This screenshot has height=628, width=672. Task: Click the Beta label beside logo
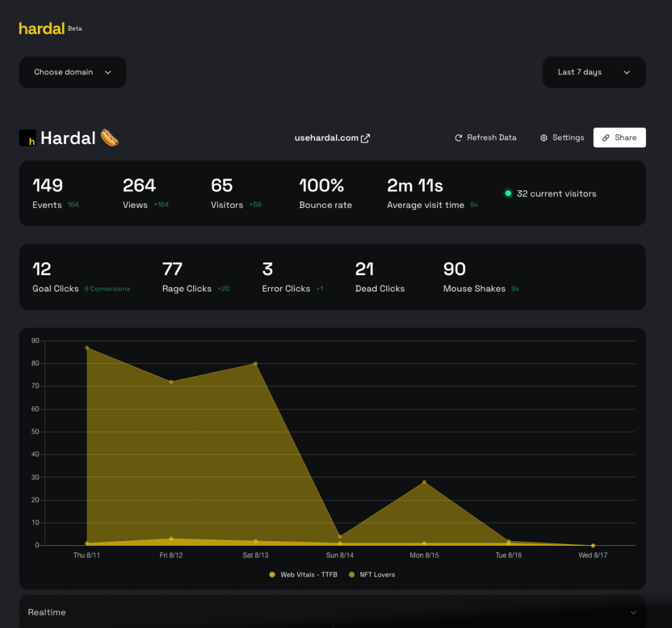74,28
